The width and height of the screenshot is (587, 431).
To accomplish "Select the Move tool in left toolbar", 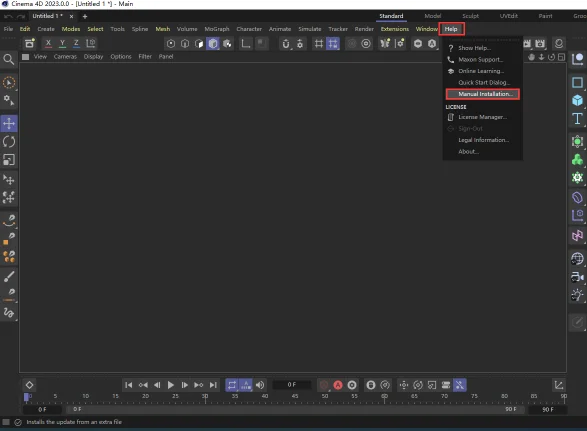I will (x=9, y=123).
